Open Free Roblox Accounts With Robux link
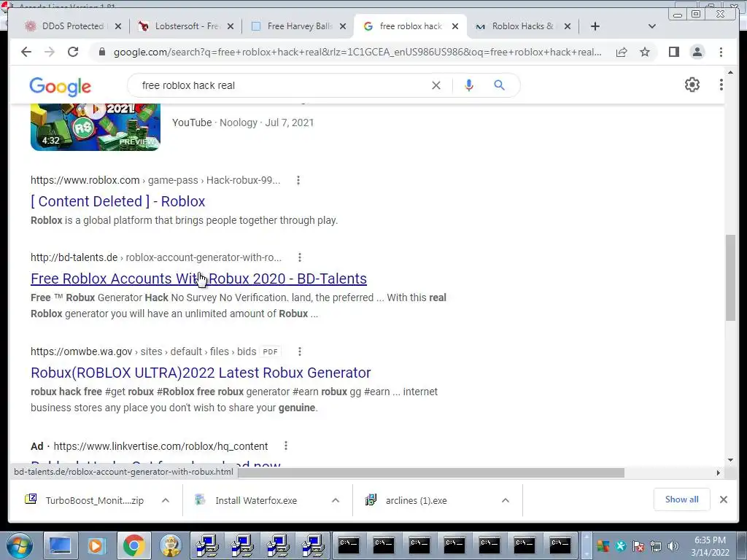Image resolution: width=747 pixels, height=560 pixels. tap(198, 278)
